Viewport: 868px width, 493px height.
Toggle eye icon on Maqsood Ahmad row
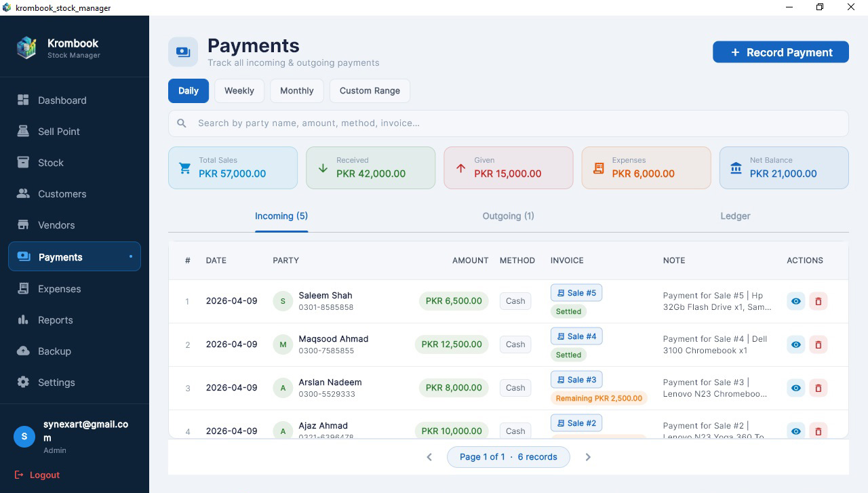[x=795, y=344]
